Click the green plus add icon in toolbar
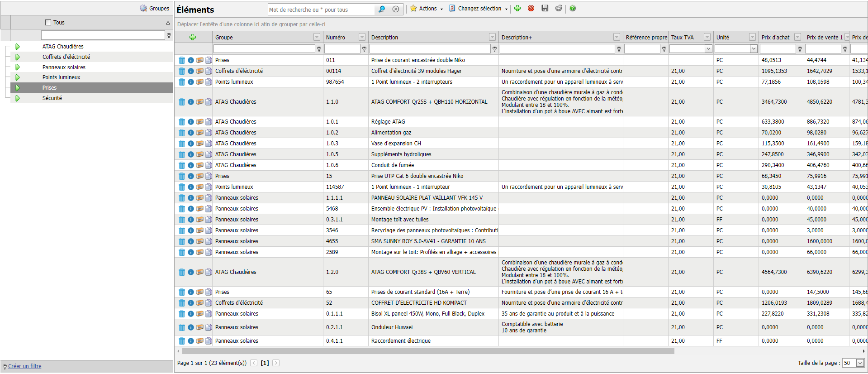 point(517,8)
